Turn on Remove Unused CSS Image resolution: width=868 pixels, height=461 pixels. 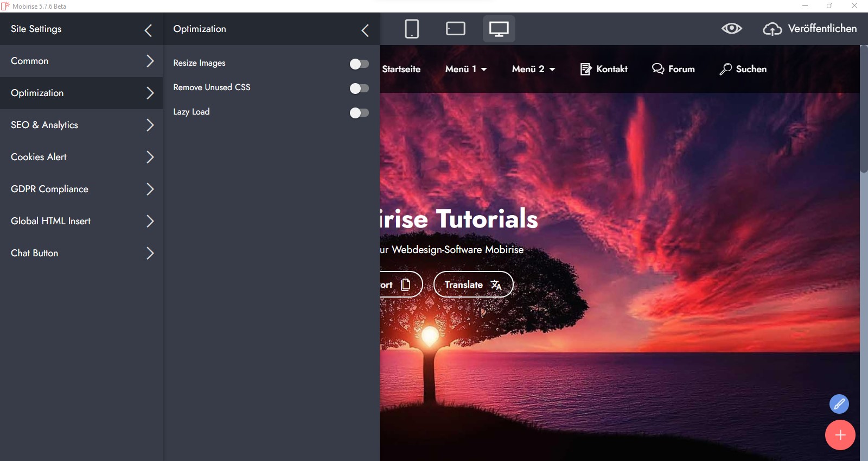(x=359, y=89)
